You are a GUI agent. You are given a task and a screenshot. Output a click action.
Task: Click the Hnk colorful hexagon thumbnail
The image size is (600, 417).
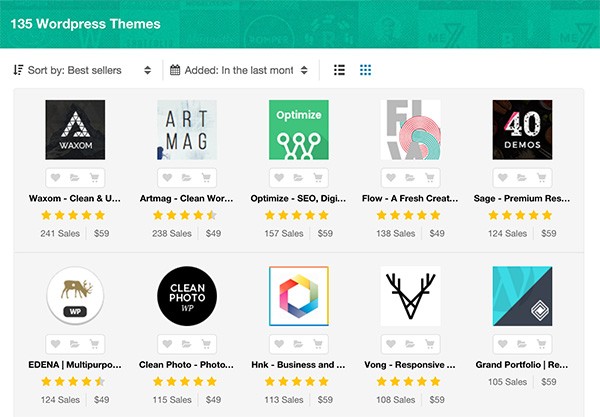click(x=298, y=296)
